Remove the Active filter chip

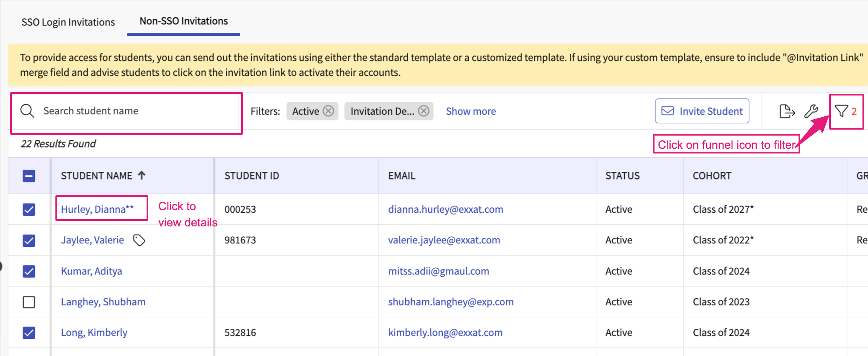(x=328, y=111)
